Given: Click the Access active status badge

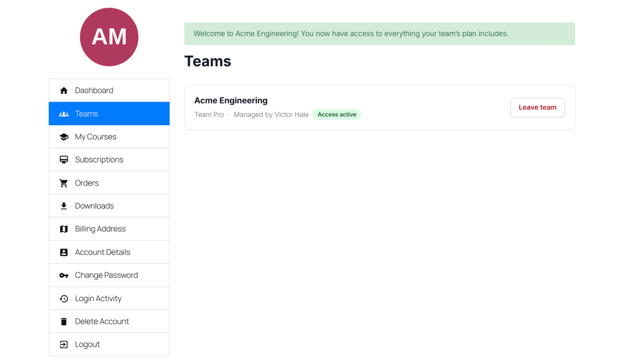Looking at the screenshot, I should (x=337, y=115).
